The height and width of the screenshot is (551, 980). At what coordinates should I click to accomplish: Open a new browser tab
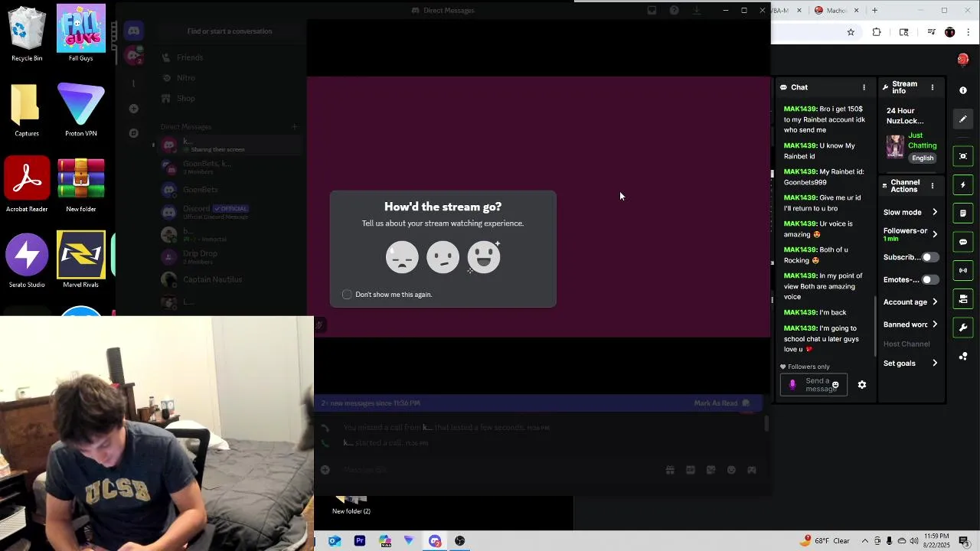click(874, 11)
